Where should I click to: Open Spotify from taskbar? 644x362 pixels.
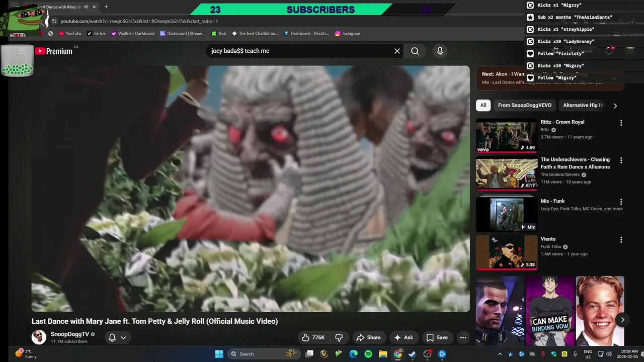[x=368, y=354]
